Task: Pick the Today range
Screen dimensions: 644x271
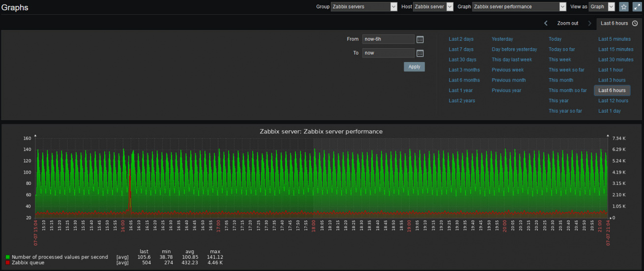Action: pos(555,39)
